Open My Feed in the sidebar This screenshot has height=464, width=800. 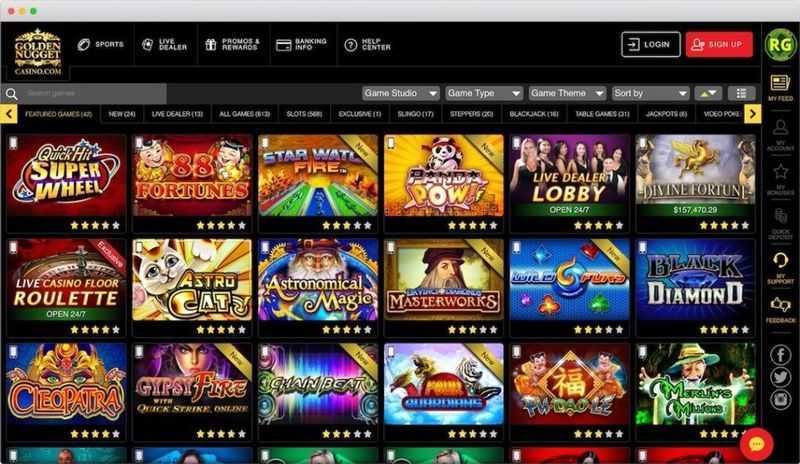pos(780,87)
